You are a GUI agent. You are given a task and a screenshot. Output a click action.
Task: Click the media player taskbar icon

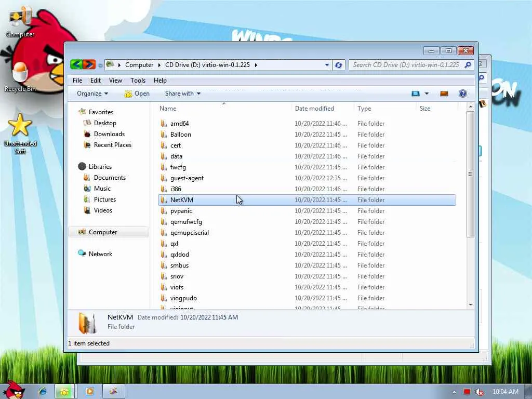pyautogui.click(x=90, y=392)
